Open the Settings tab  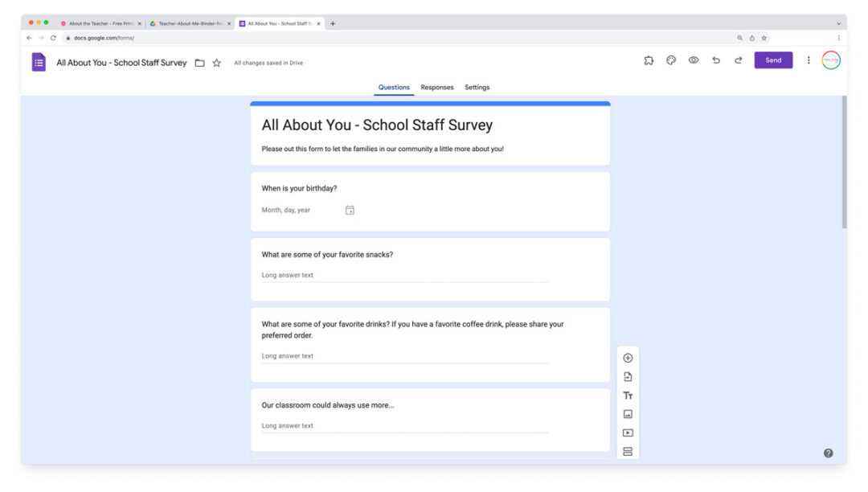[477, 88]
